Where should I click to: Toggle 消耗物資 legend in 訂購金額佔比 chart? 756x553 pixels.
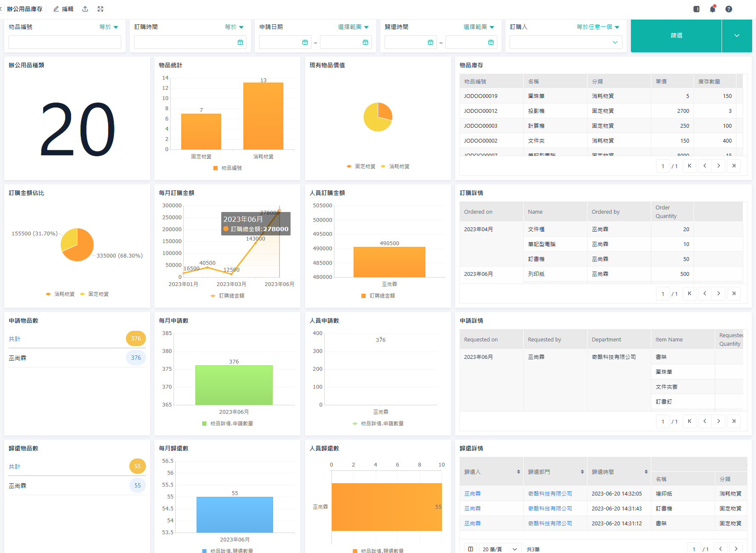coord(60,294)
